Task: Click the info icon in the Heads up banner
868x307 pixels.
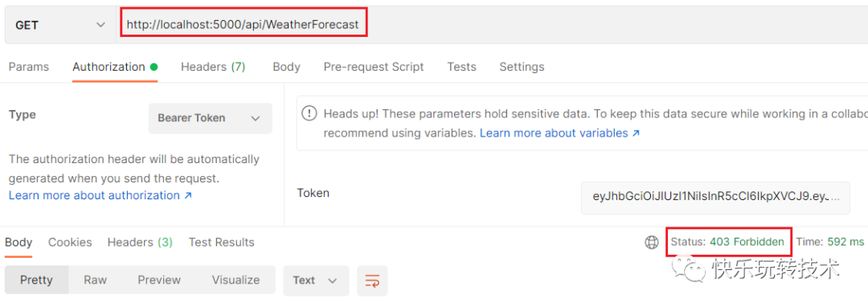Action: (309, 114)
